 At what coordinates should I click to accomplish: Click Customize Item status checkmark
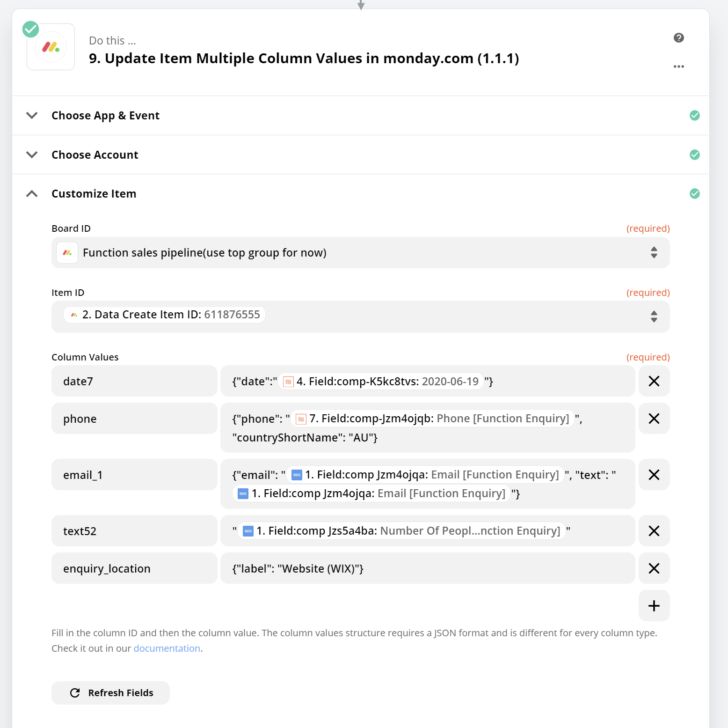pos(694,193)
